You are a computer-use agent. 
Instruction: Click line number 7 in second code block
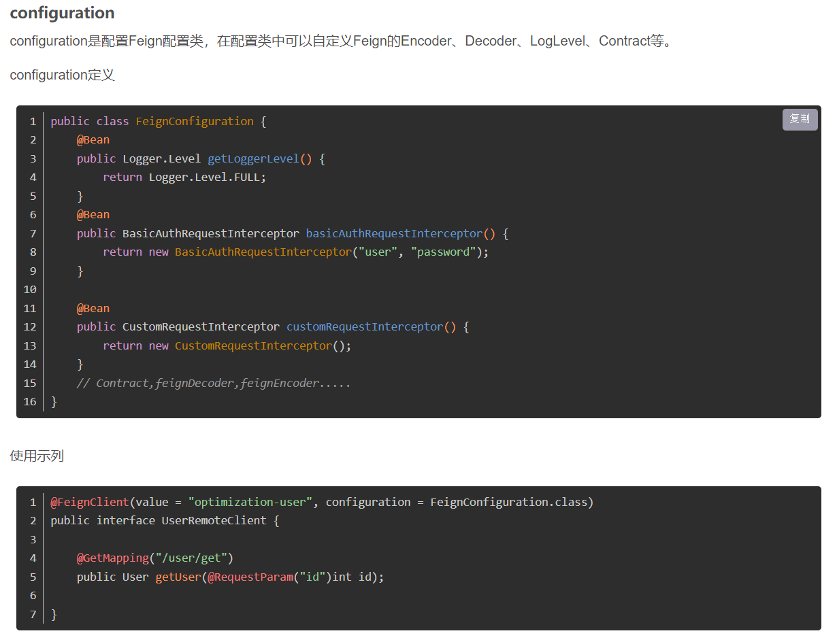(x=33, y=614)
